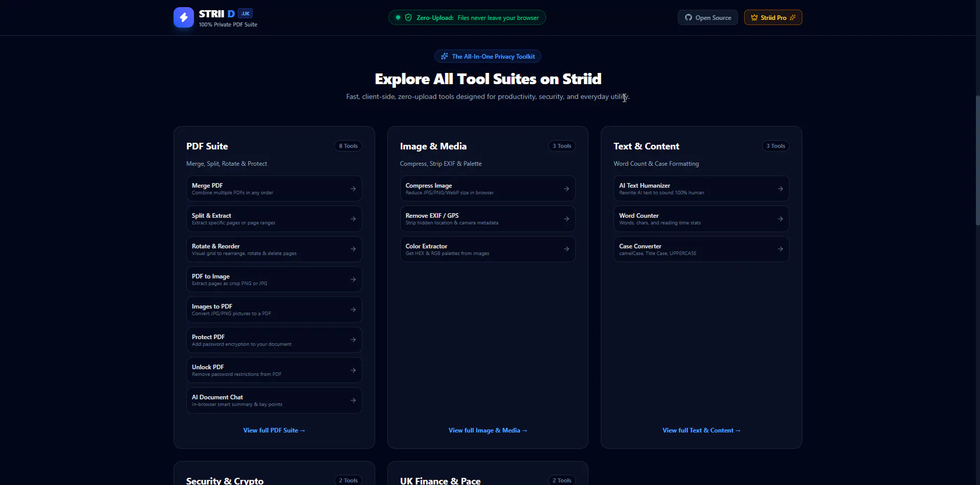Image resolution: width=980 pixels, height=485 pixels.
Task: Click 'Combine multiple PDFs in any order' description
Action: [233, 193]
